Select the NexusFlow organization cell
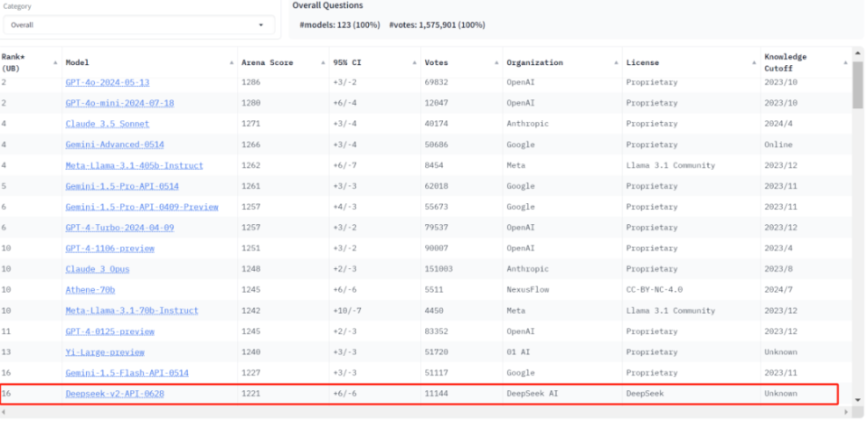Image resolution: width=868 pixels, height=421 pixels. tap(527, 290)
